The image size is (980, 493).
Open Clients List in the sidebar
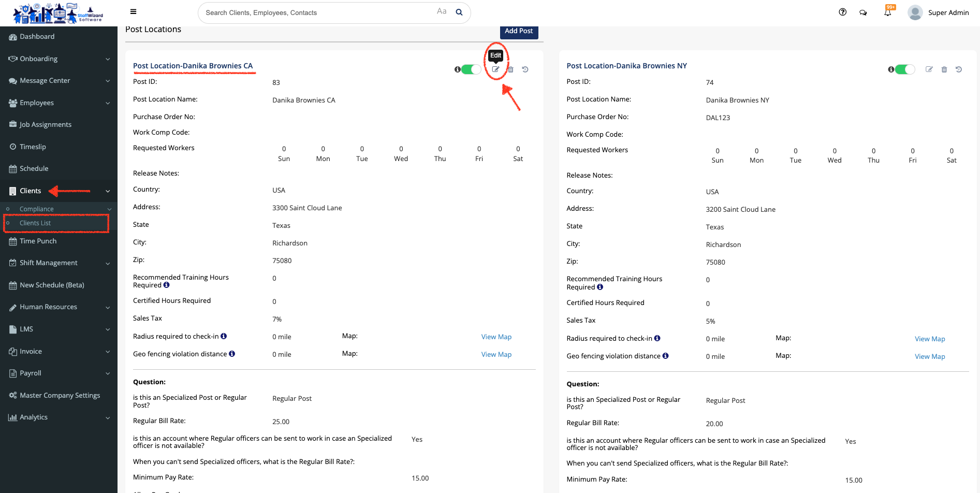point(35,223)
